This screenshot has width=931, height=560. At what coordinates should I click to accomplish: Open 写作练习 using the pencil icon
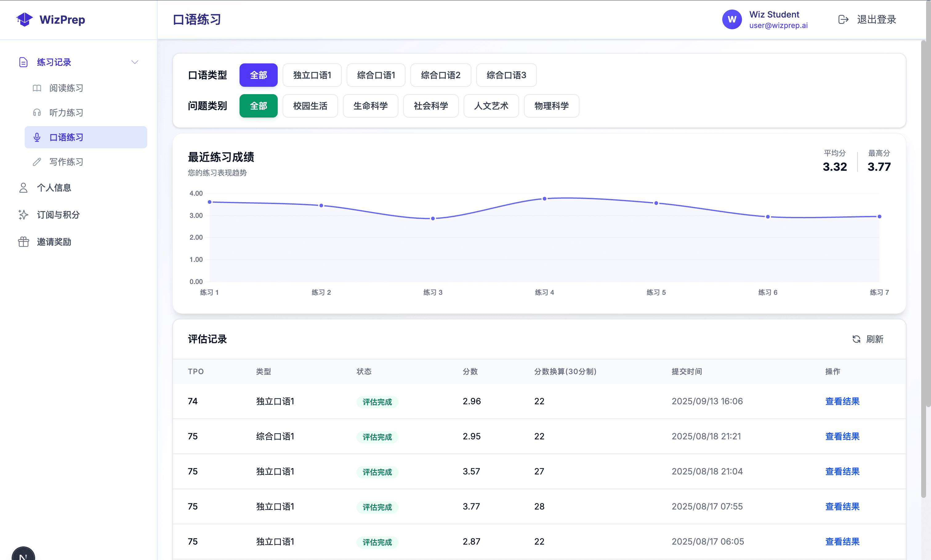click(x=37, y=162)
